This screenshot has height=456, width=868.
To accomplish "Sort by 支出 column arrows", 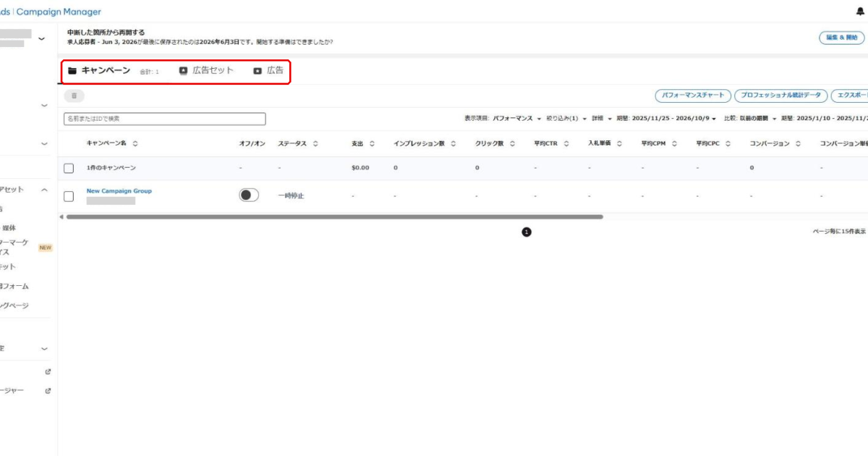I will (372, 143).
